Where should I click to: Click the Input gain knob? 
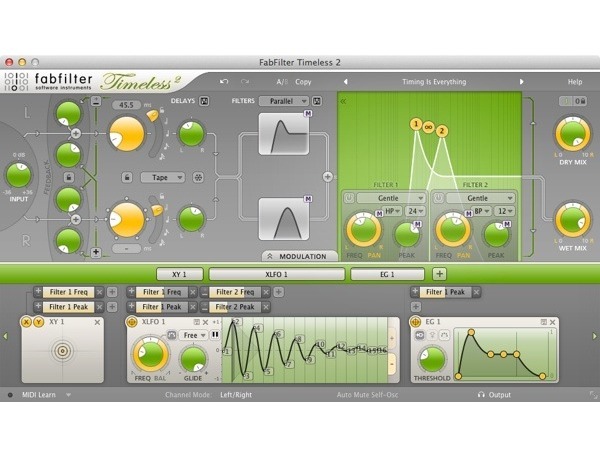click(18, 175)
